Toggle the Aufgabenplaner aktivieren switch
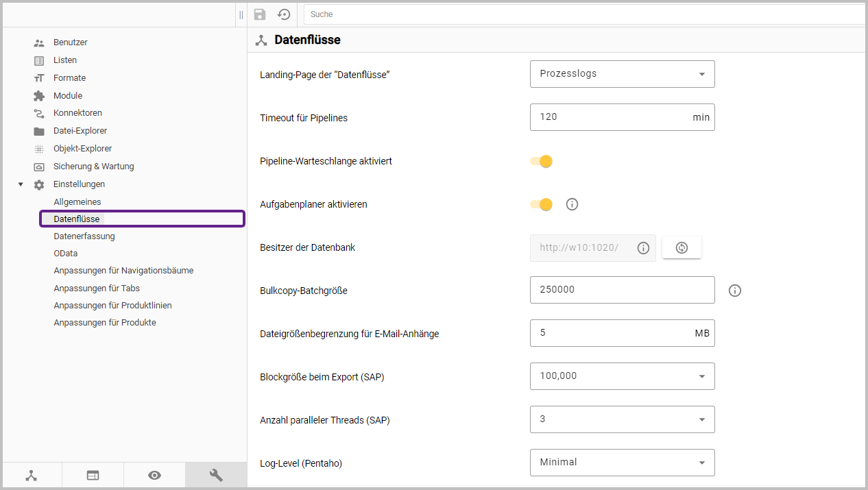 coord(542,204)
